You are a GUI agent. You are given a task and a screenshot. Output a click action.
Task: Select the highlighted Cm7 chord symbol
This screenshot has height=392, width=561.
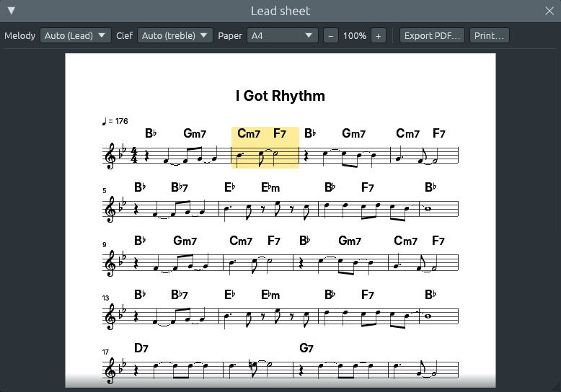[x=249, y=133]
